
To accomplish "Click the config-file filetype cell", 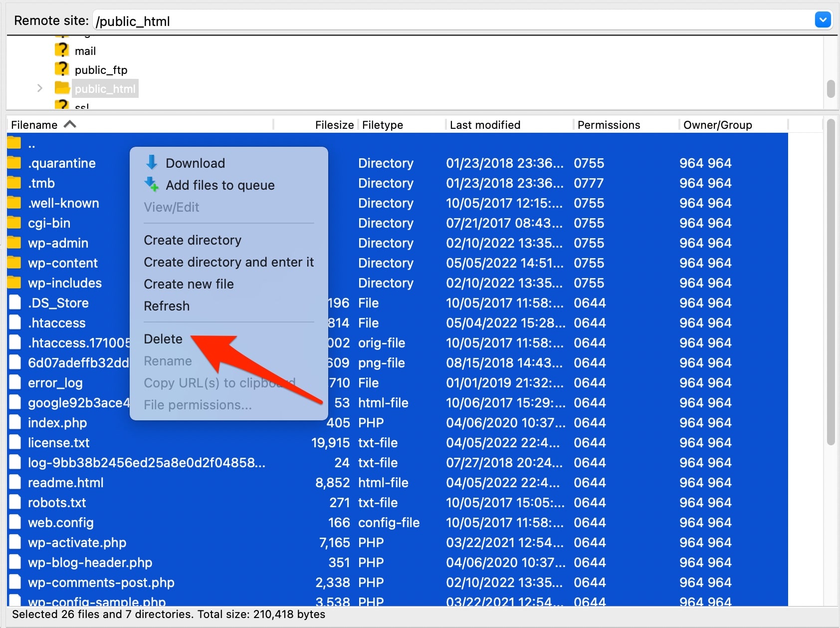I will pos(389,523).
